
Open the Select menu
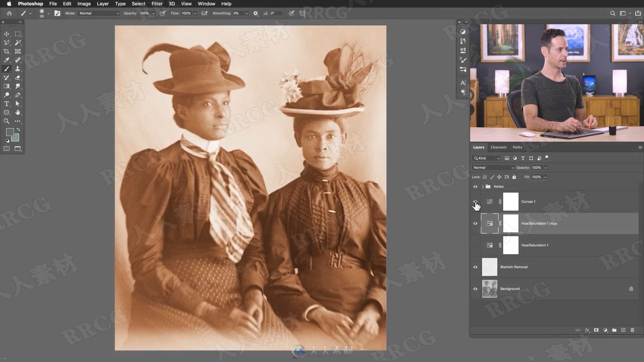pyautogui.click(x=139, y=4)
